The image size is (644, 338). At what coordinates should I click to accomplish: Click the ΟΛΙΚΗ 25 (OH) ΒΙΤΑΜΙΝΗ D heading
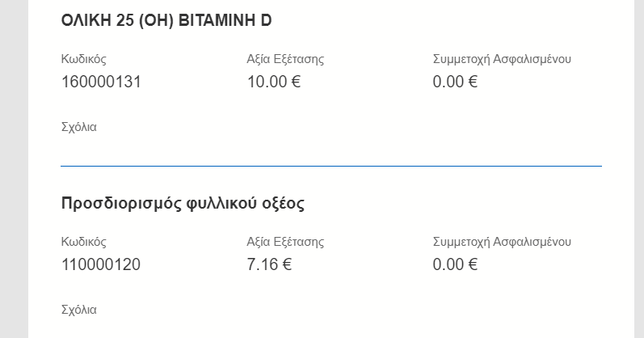[166, 20]
